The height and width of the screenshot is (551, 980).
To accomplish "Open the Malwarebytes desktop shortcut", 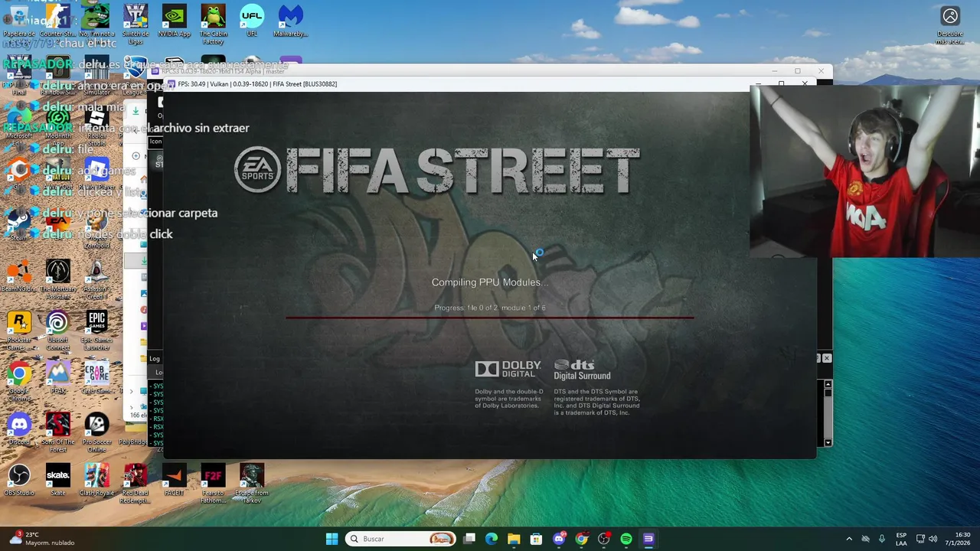I will 290,21.
